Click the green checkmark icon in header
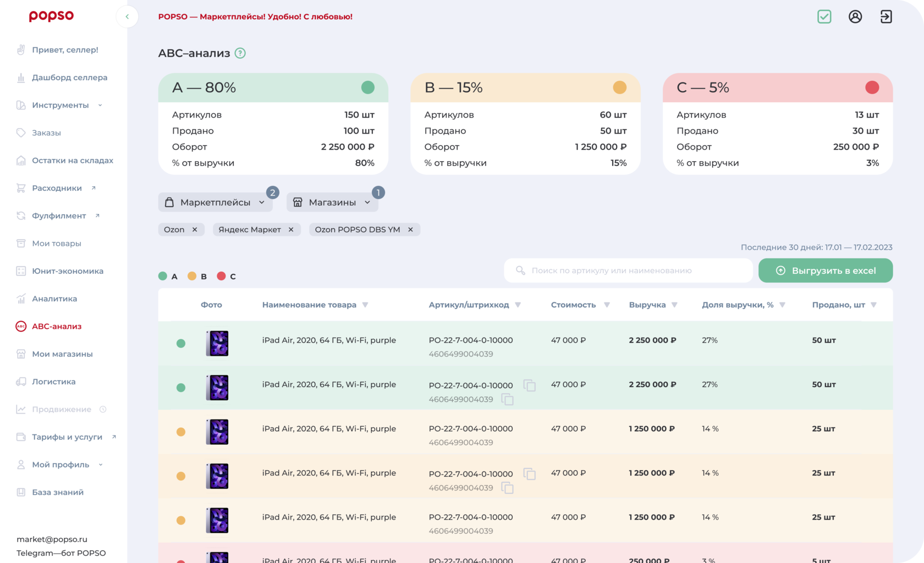924x563 pixels. (x=824, y=16)
